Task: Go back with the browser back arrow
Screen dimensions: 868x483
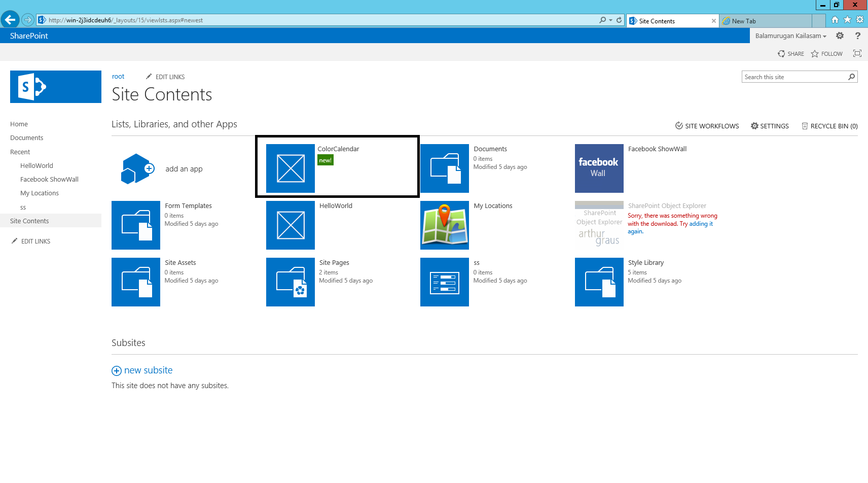Action: coord(10,20)
